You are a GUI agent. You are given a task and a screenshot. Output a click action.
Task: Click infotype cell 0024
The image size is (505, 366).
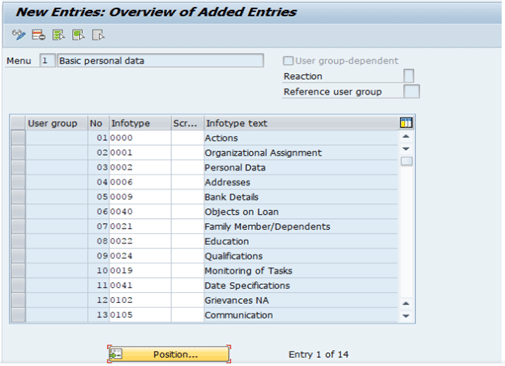click(x=140, y=256)
